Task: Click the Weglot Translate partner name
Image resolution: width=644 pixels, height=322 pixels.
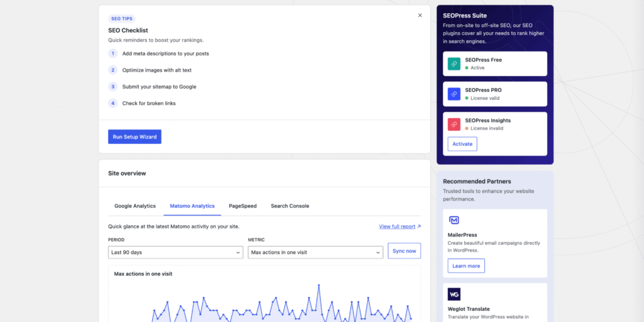Action: tap(469, 309)
